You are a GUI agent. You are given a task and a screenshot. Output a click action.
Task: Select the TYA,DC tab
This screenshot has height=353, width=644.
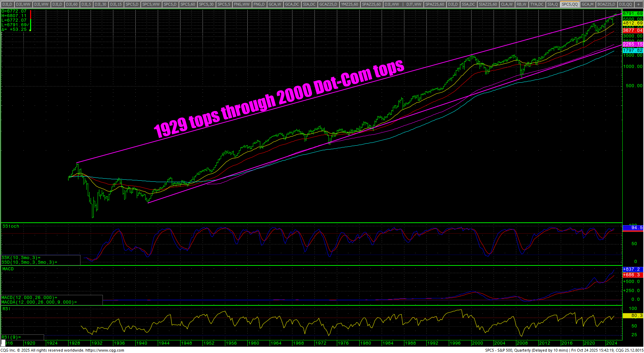pyautogui.click(x=537, y=4)
